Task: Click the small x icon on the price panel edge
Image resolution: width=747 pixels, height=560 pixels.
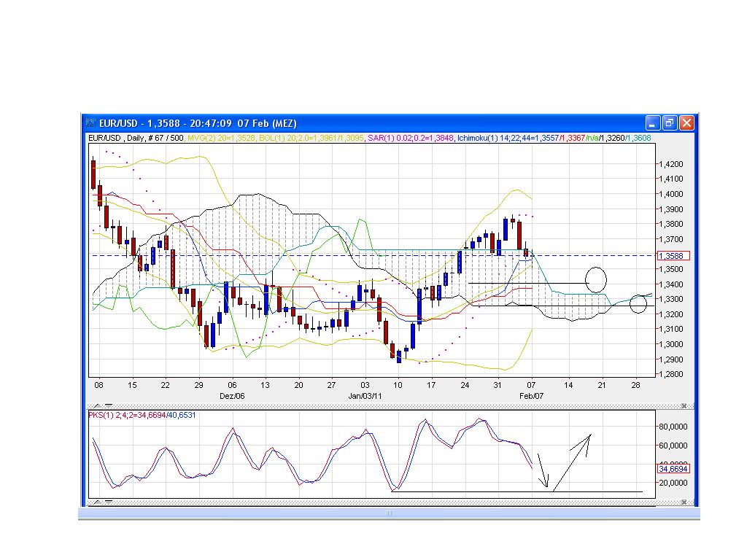Action: (x=684, y=406)
